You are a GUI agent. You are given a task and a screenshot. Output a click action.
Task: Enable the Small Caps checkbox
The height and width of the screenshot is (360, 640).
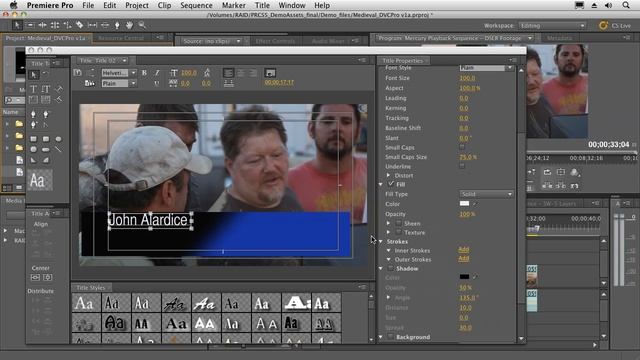(462, 147)
